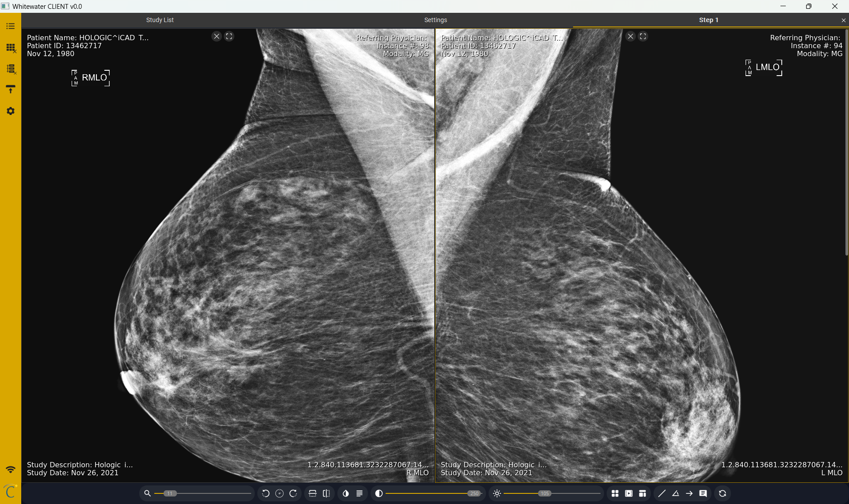
Task: Switch to the Study List tab
Action: coord(160,20)
